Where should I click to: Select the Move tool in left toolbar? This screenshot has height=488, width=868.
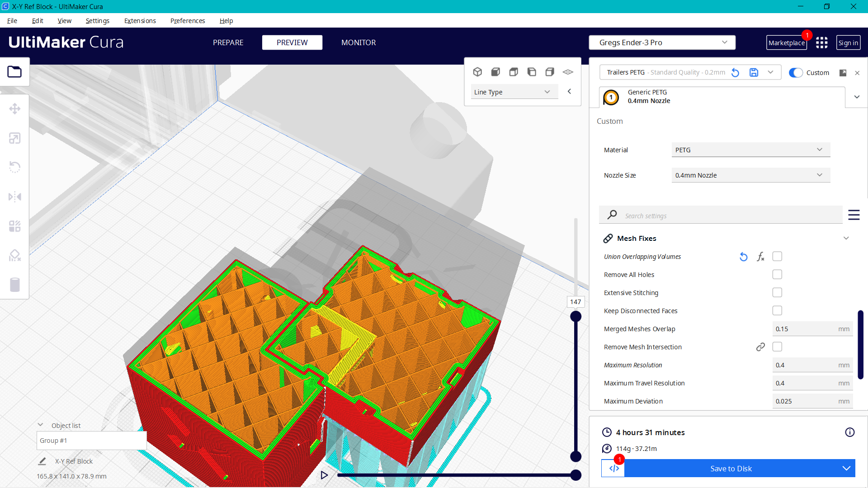coord(14,109)
